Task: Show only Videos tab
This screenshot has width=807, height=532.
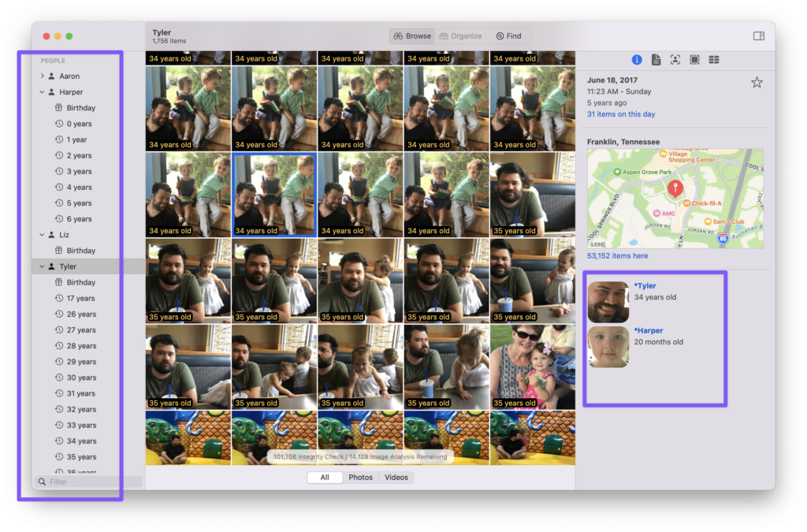Action: 396,478
